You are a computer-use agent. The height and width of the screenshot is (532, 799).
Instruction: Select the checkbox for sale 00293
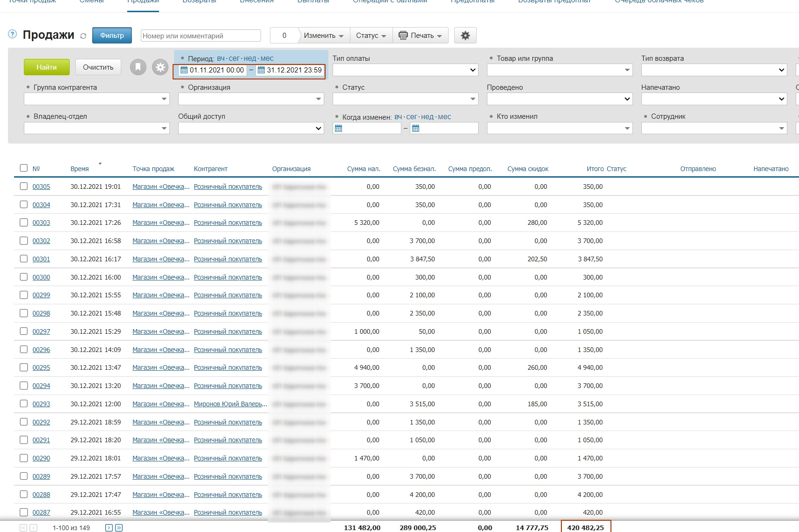pyautogui.click(x=24, y=404)
